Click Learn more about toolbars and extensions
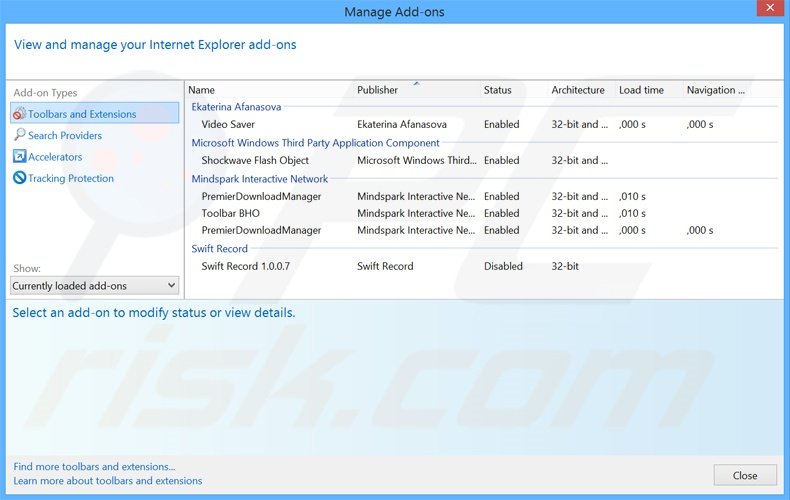Image resolution: width=790 pixels, height=500 pixels. click(108, 481)
